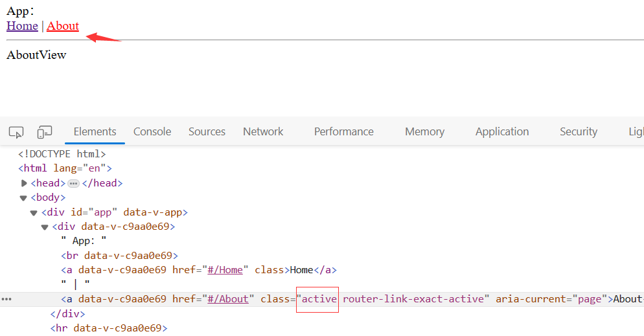
Task: Select the closing </div> row
Action: coord(68,314)
